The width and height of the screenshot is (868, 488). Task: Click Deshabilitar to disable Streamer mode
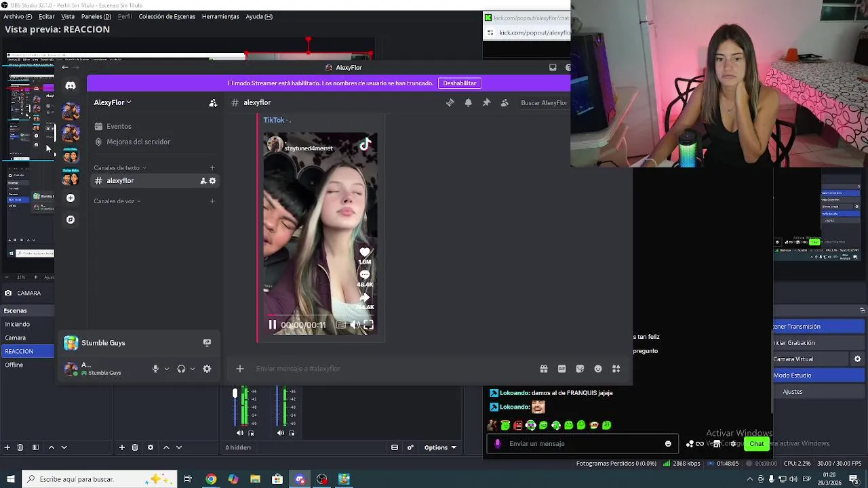pyautogui.click(x=460, y=83)
